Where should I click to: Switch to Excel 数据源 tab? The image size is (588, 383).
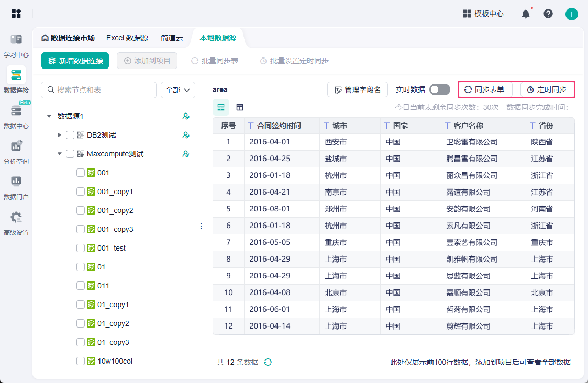(x=127, y=38)
